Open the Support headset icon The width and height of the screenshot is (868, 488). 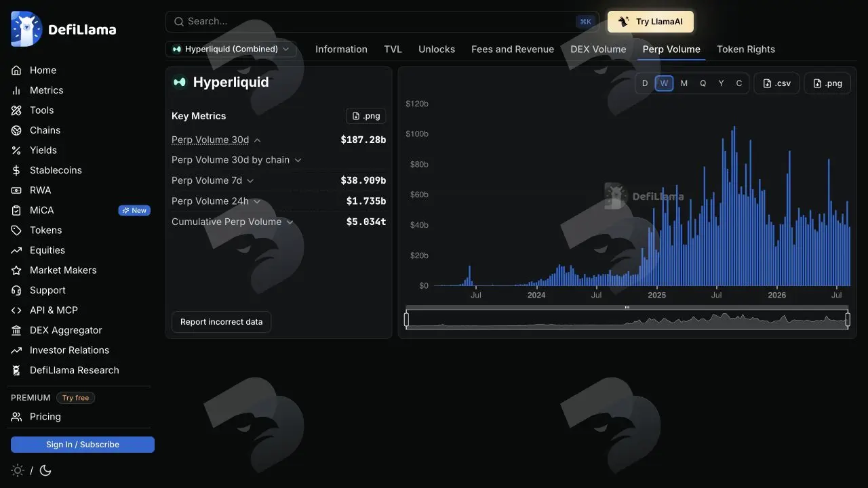tap(17, 290)
